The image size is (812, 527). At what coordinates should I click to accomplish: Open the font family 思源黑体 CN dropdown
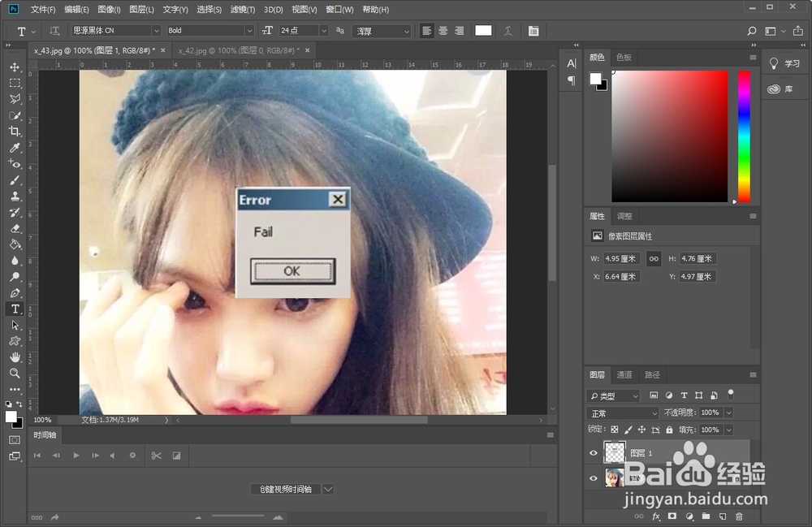point(156,31)
